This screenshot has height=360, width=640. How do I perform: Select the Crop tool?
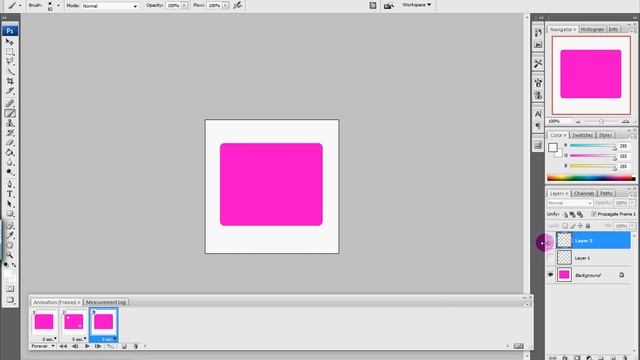(10, 81)
